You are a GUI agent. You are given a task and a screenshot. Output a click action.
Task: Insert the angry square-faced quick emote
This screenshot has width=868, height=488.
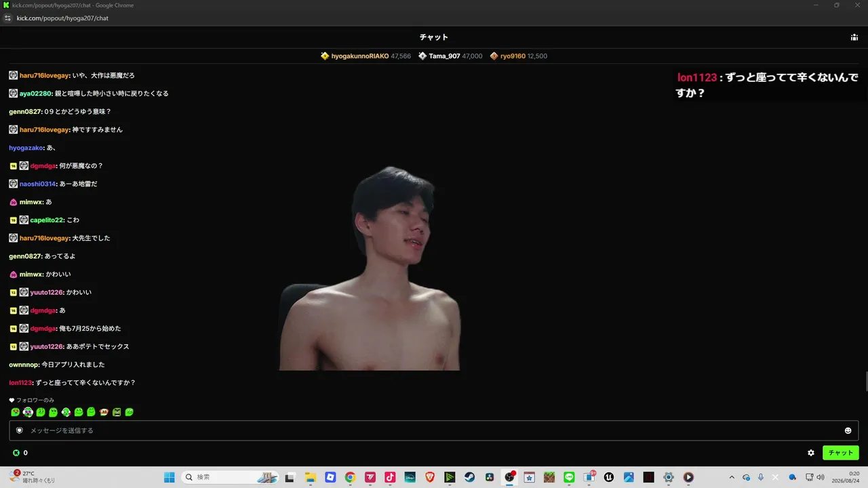click(x=117, y=412)
